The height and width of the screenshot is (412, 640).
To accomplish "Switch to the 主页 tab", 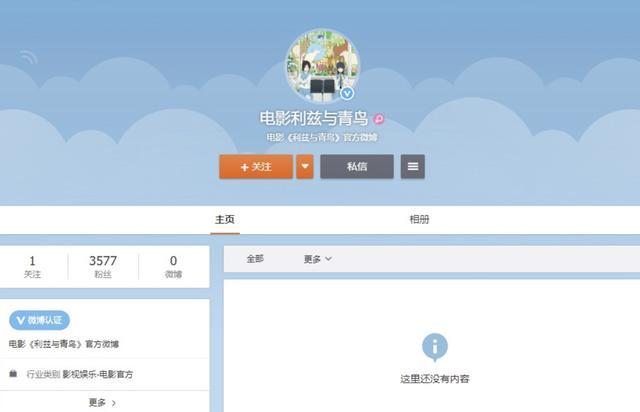I will [225, 220].
